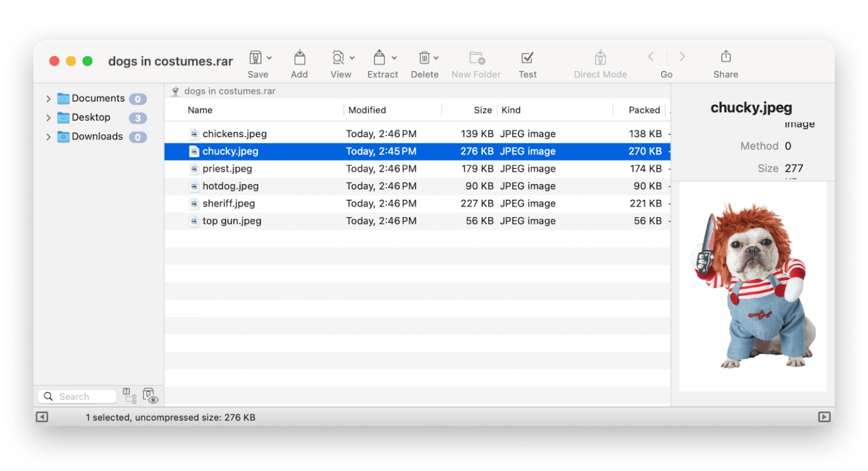Click the 221 KB packed size of sheriff.jpeg
This screenshot has width=868, height=471.
645,204
